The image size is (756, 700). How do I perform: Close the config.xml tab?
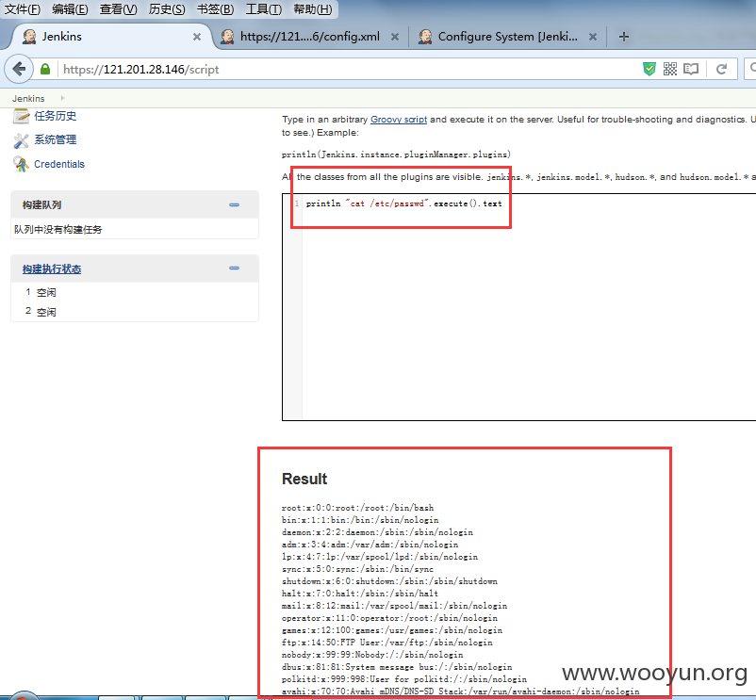pyautogui.click(x=394, y=37)
